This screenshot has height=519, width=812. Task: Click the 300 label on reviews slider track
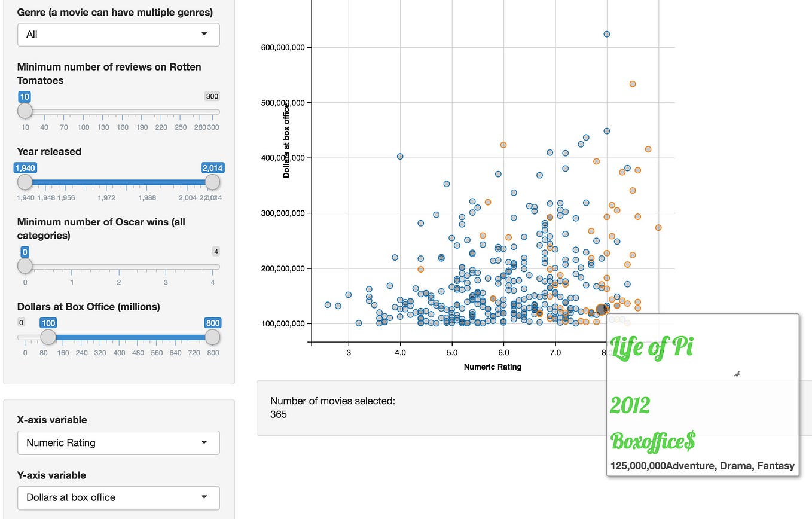tap(212, 96)
